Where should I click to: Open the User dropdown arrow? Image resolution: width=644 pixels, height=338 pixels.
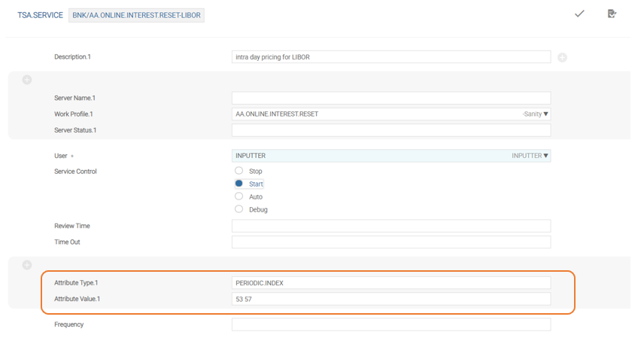545,156
